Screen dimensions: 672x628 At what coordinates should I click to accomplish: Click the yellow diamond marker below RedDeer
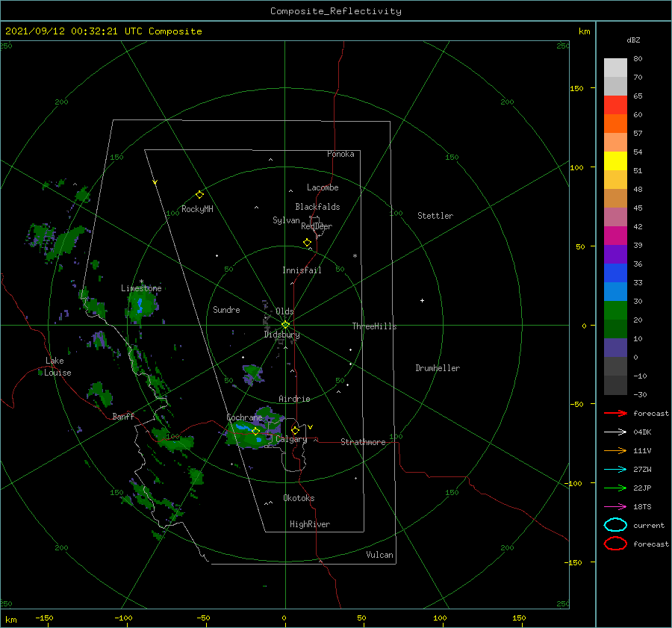[308, 243]
